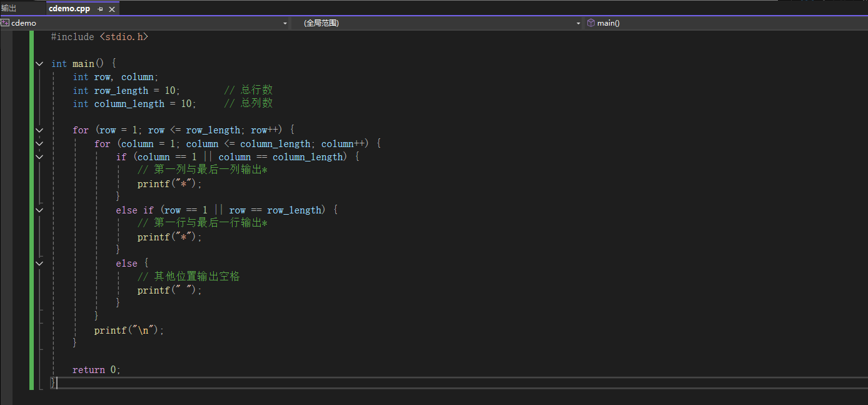Click the 'return 0;' statement

pos(96,370)
